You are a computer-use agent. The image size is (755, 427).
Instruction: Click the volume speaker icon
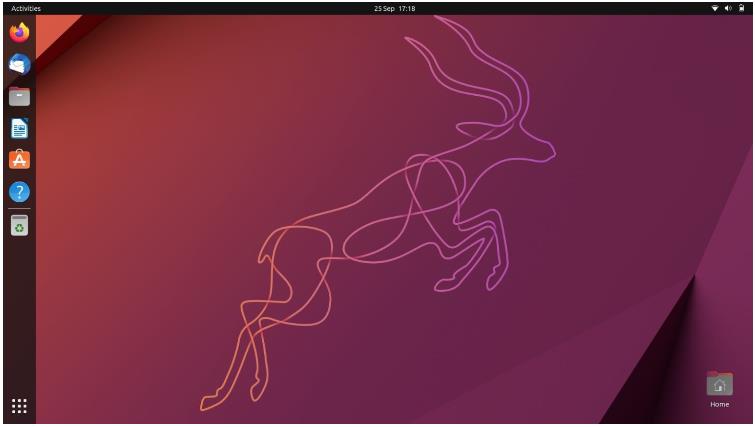tap(728, 8)
